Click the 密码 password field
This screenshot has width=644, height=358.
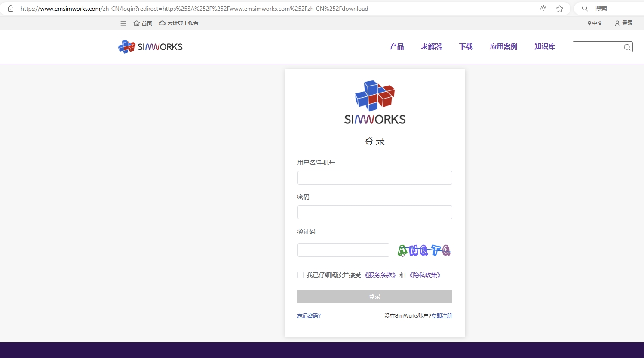tap(375, 212)
